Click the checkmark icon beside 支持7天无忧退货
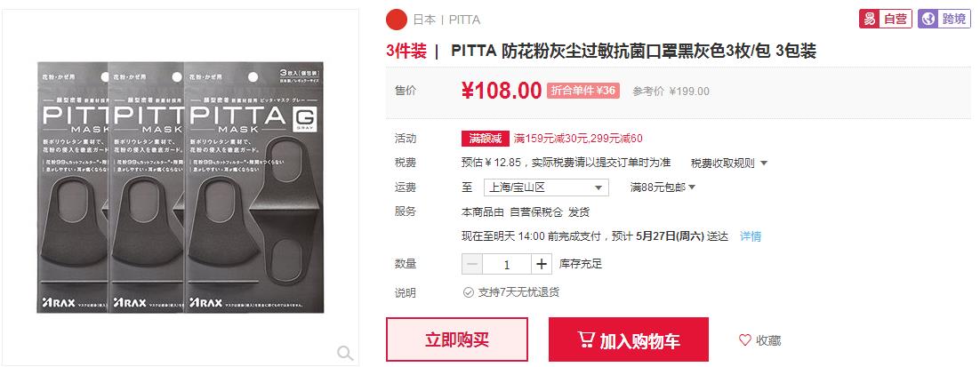The image size is (980, 367). (x=468, y=292)
